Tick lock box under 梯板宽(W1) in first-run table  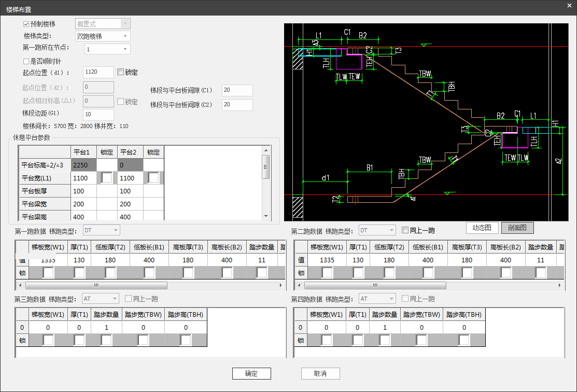click(x=48, y=273)
